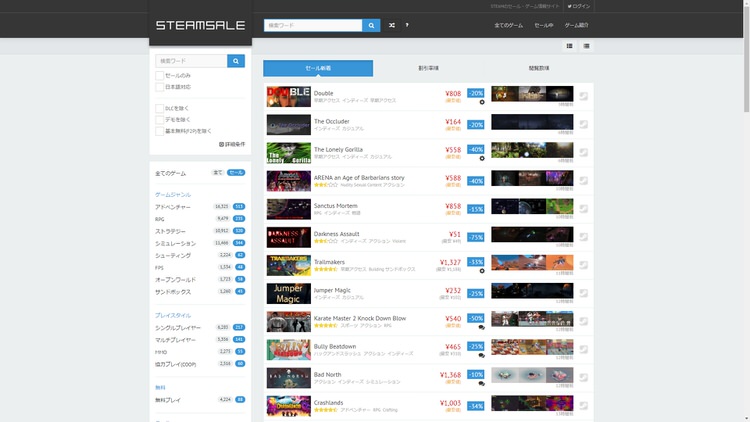Screen dimensions: 750x422
Task: Click comments bubble icon in Bad North row
Action: click(x=482, y=384)
